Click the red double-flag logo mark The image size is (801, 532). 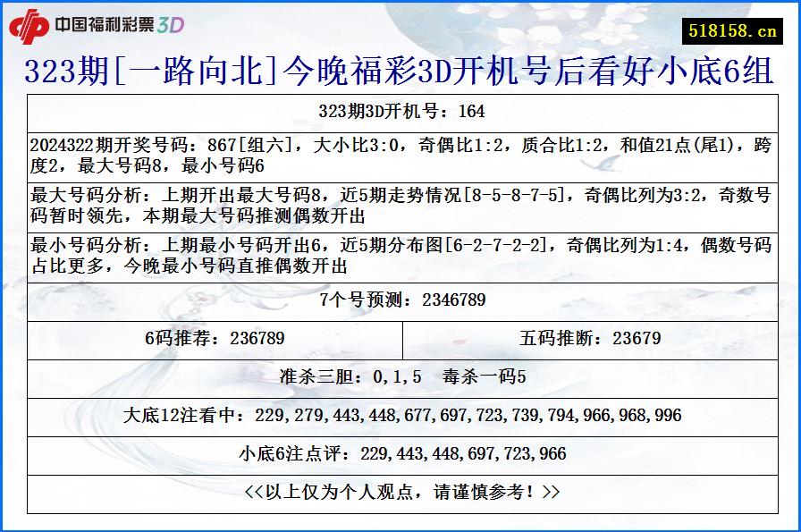coord(31,25)
